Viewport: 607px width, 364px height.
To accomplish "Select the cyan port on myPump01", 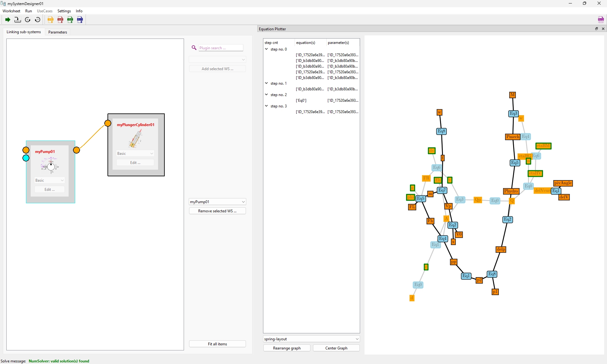I will point(25,158).
